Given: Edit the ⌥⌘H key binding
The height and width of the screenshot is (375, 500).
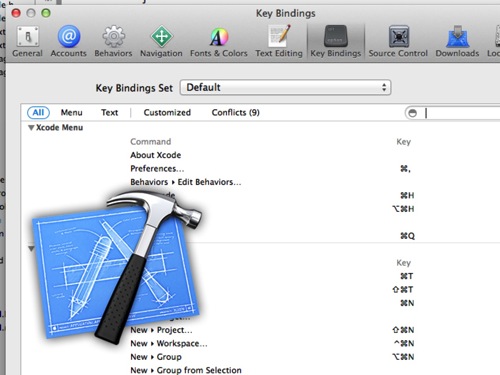Looking at the screenshot, I should [x=403, y=209].
